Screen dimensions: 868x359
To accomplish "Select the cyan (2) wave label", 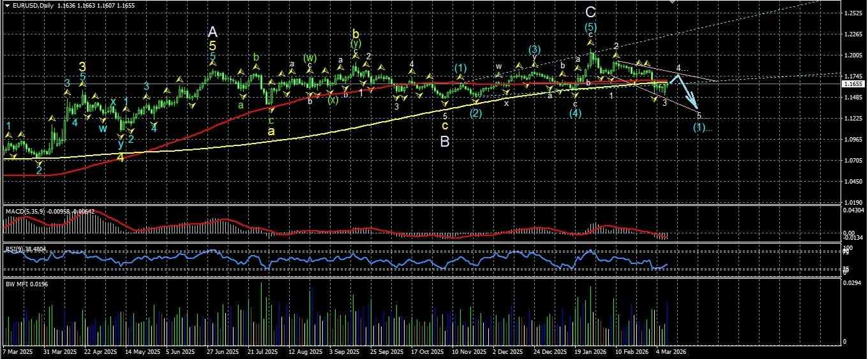I will click(476, 113).
